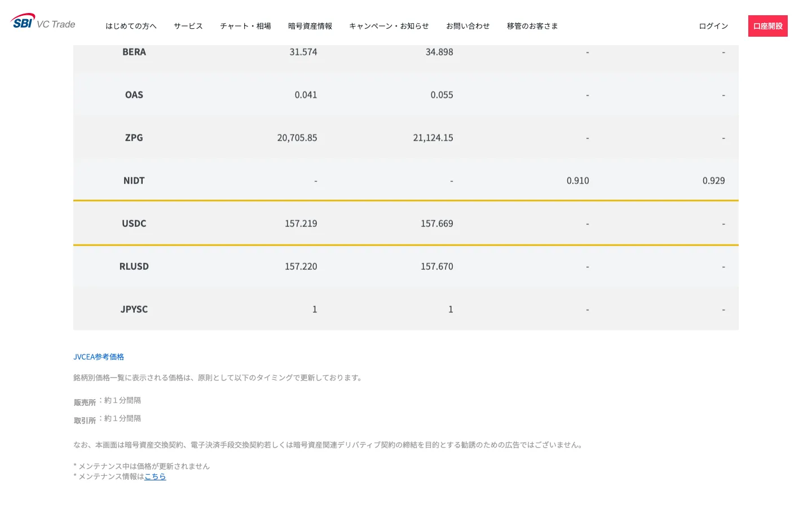Click the SBI VC Trade logo
Screen dimensions: 812x508
[43, 21]
